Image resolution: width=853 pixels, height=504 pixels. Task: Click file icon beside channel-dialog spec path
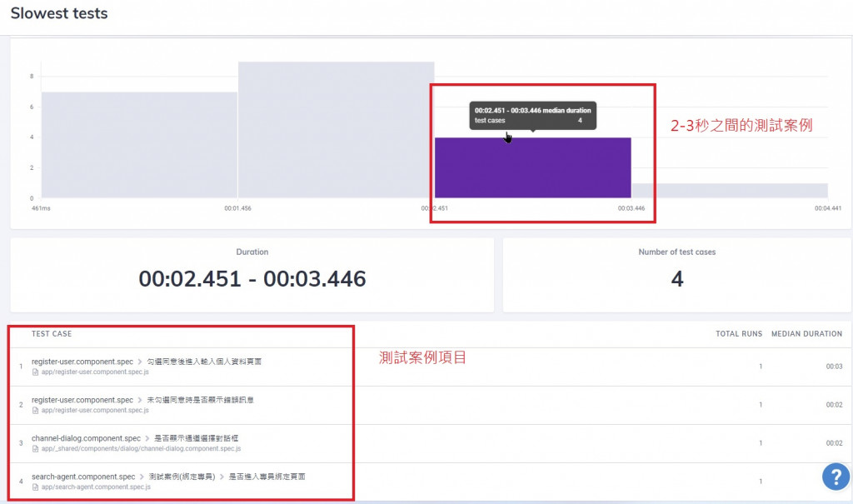35,449
